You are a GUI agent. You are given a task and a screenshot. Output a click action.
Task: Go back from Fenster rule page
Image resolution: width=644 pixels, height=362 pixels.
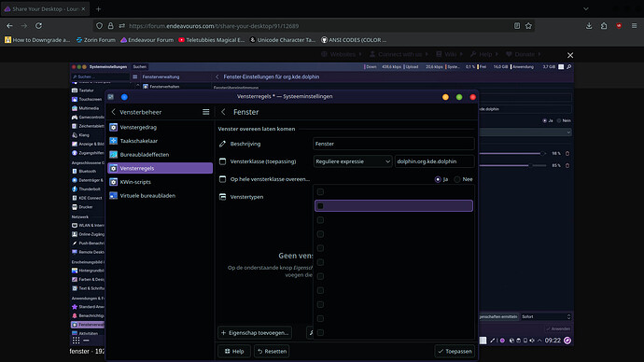(223, 112)
